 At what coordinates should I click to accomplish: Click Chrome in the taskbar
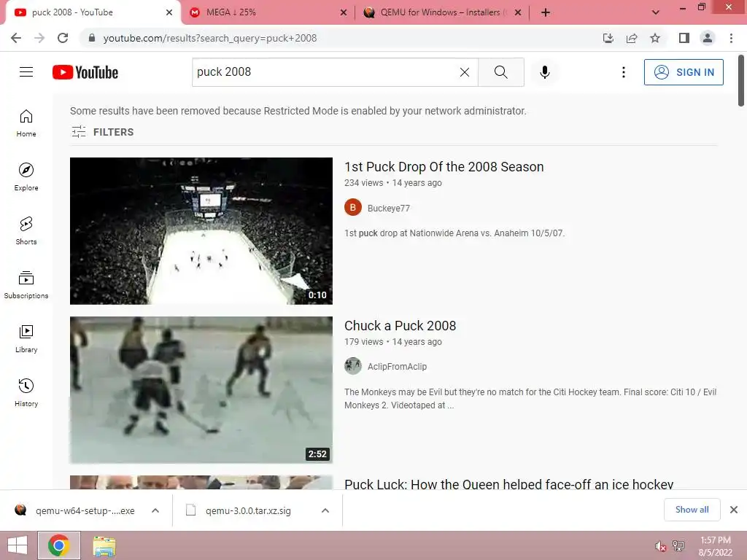point(58,545)
